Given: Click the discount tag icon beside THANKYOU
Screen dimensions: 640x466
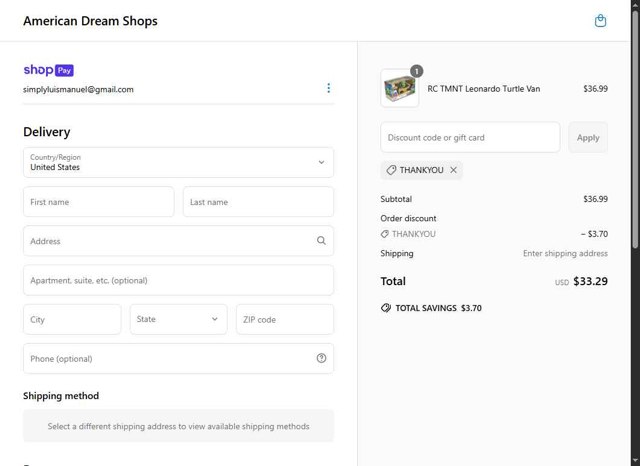Looking at the screenshot, I should pyautogui.click(x=392, y=170).
